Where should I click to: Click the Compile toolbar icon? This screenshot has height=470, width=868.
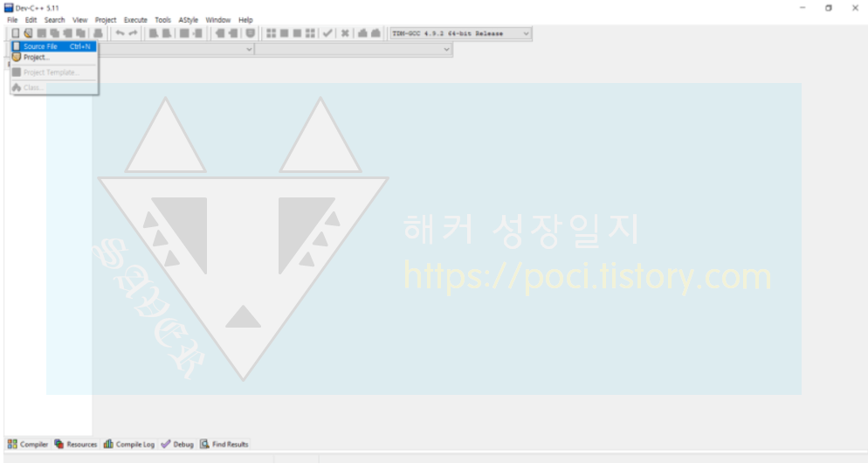(271, 33)
